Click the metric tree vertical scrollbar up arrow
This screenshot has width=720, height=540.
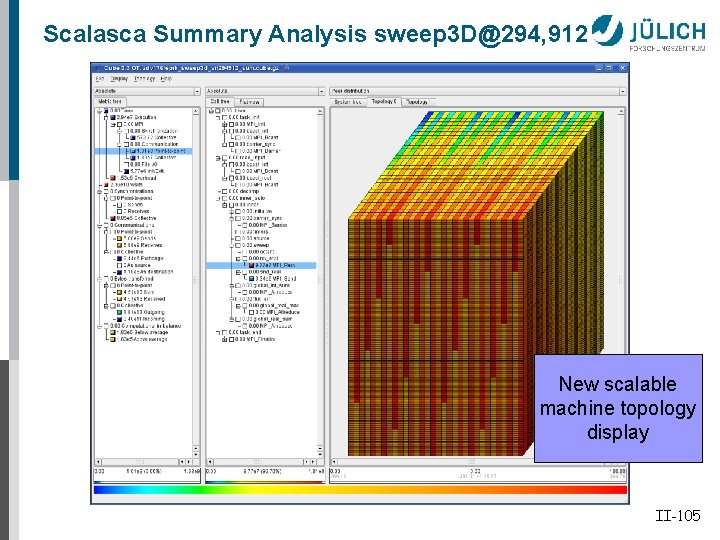tap(196, 111)
